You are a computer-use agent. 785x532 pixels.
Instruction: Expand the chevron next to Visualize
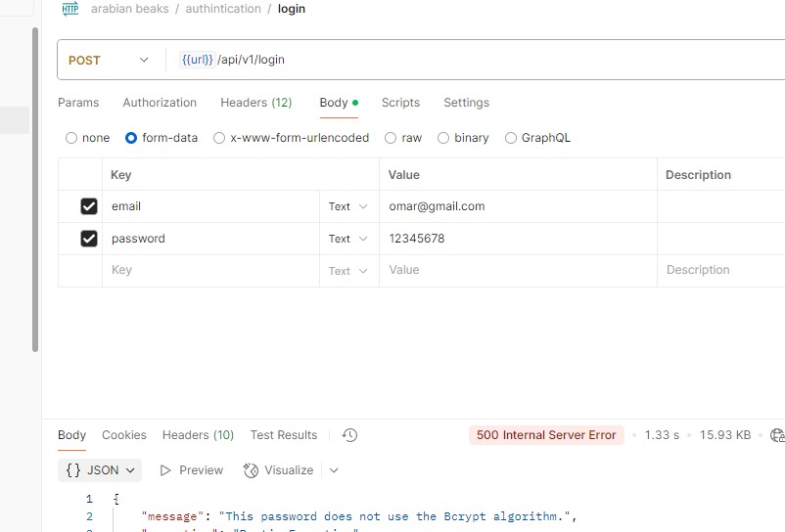click(x=334, y=470)
